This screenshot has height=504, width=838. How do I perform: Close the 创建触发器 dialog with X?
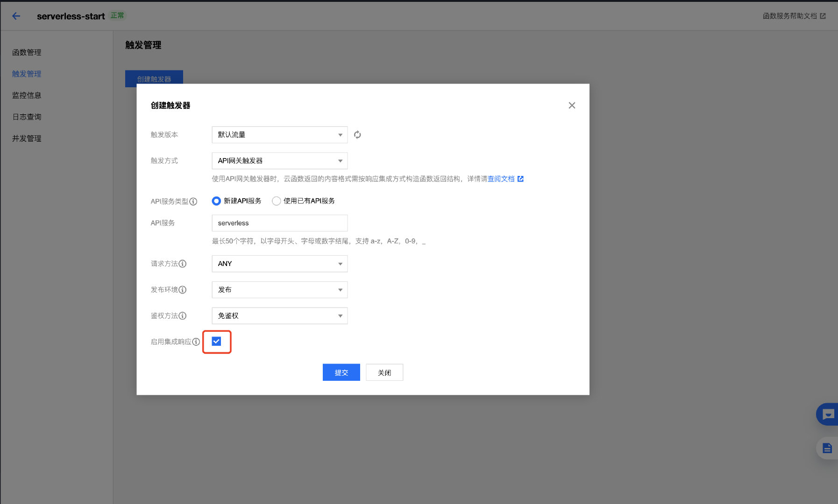(572, 105)
